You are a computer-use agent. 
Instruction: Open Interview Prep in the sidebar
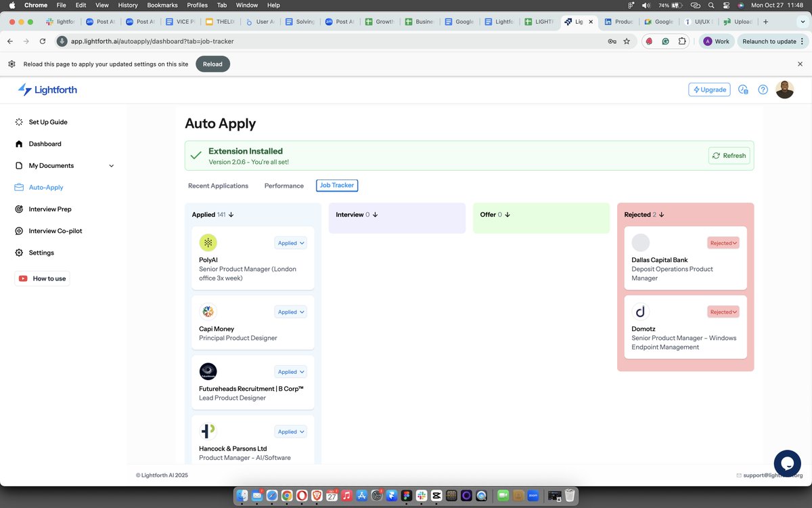click(43, 209)
